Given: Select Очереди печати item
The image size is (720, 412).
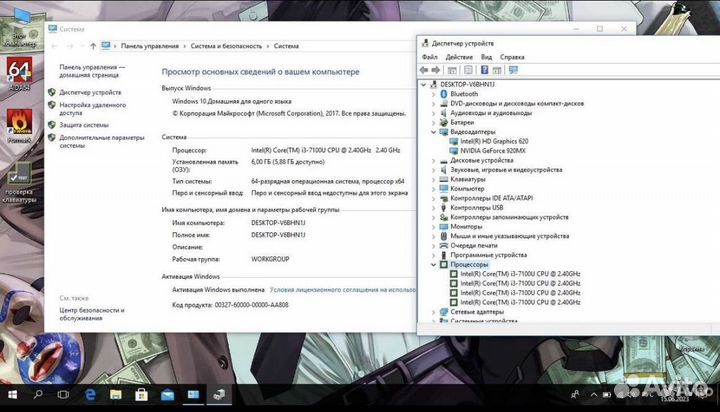Looking at the screenshot, I should pos(474,245).
